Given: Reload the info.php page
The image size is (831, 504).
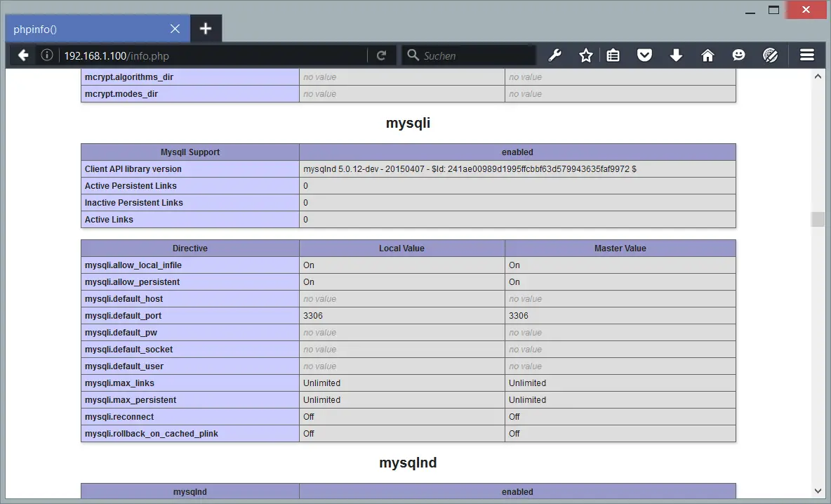Looking at the screenshot, I should [x=381, y=55].
